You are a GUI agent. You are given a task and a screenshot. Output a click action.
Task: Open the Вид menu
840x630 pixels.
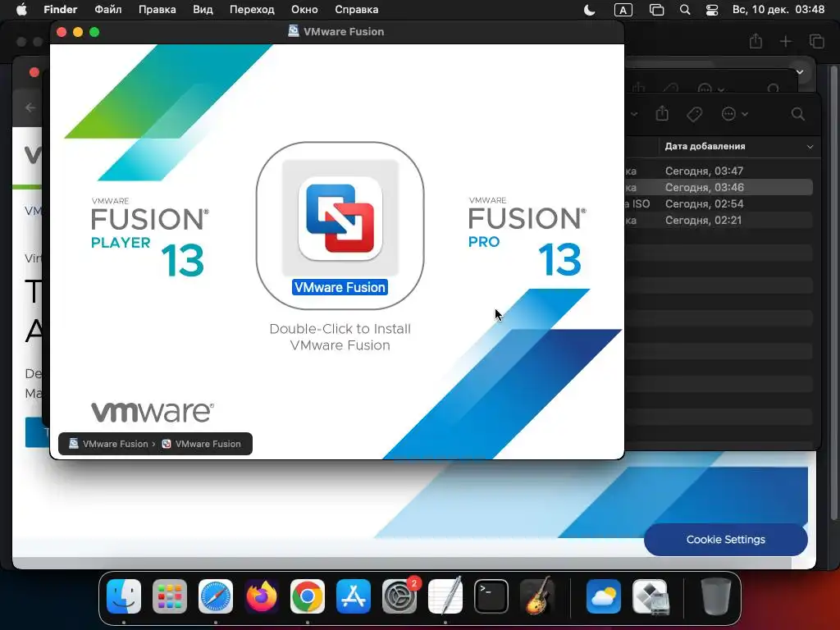[203, 10]
